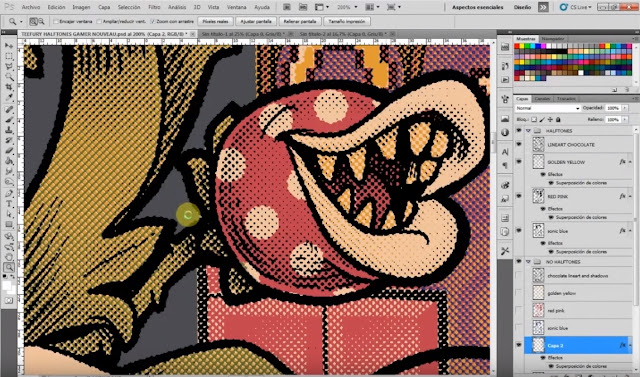Select the Rectangular Marquee tool

coord(9,56)
